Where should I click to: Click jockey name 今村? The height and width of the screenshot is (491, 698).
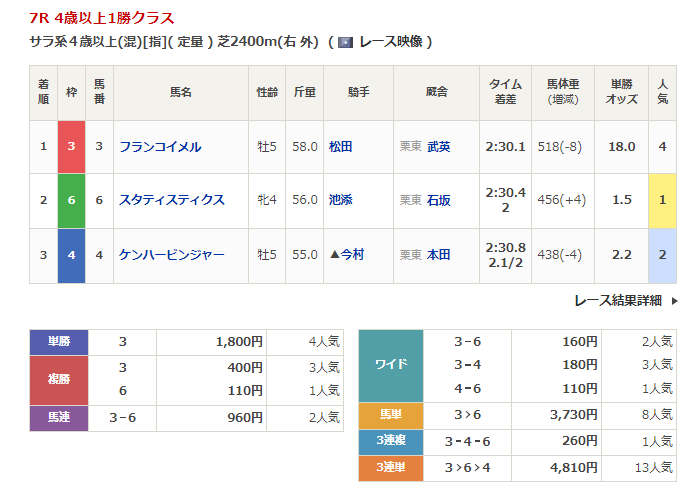351,255
